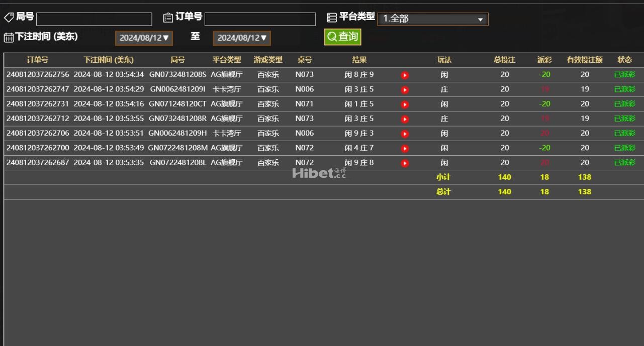644x346 pixels.
Task: Play video replay for order 240812037262706
Action: (x=405, y=134)
